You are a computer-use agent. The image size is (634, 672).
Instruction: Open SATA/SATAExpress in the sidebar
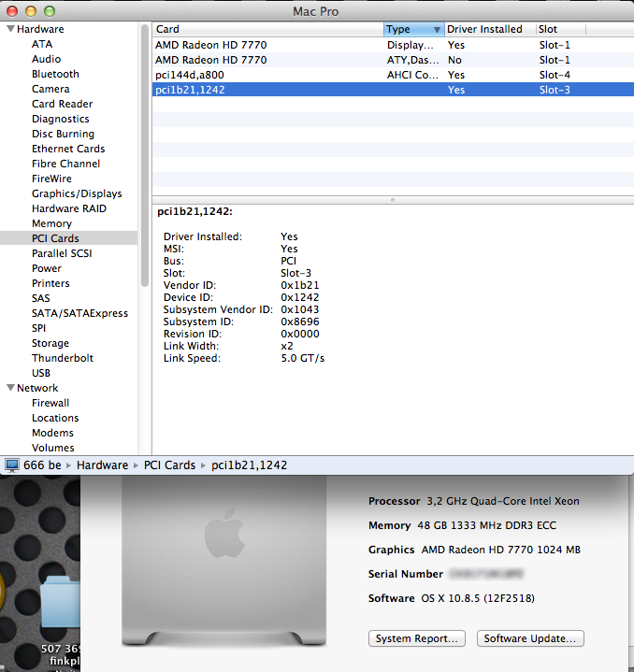point(79,313)
